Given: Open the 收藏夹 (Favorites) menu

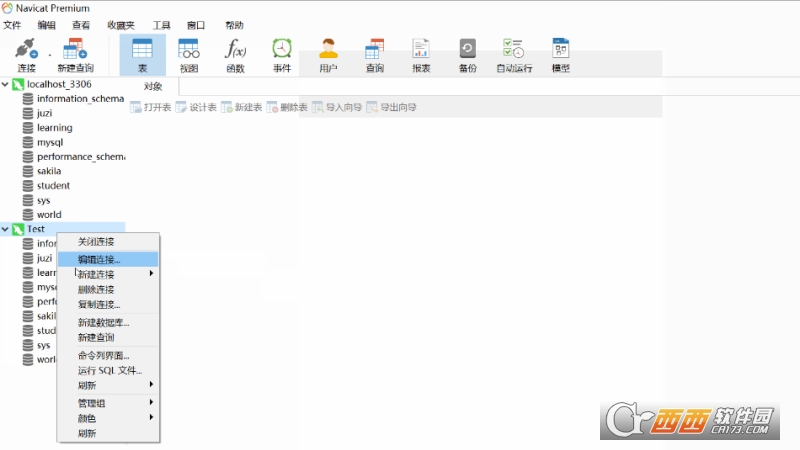Looking at the screenshot, I should pyautogui.click(x=121, y=25).
